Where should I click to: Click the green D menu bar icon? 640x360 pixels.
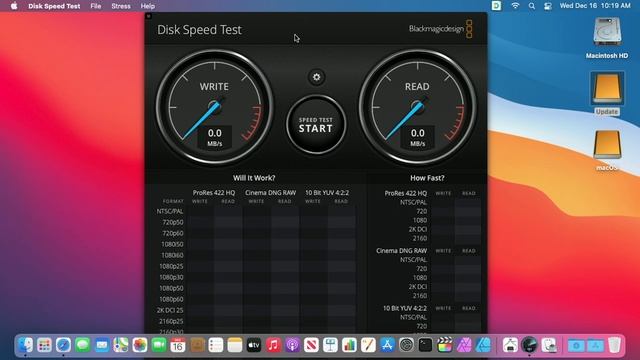click(x=496, y=6)
